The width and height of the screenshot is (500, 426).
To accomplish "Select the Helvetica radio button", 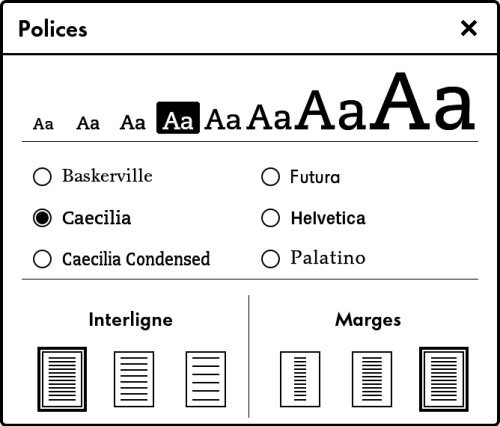I will click(270, 218).
